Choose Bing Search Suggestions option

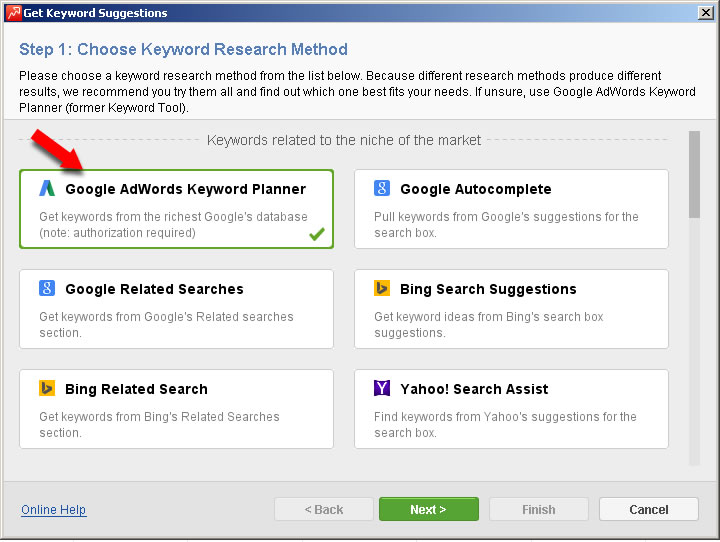pos(511,309)
